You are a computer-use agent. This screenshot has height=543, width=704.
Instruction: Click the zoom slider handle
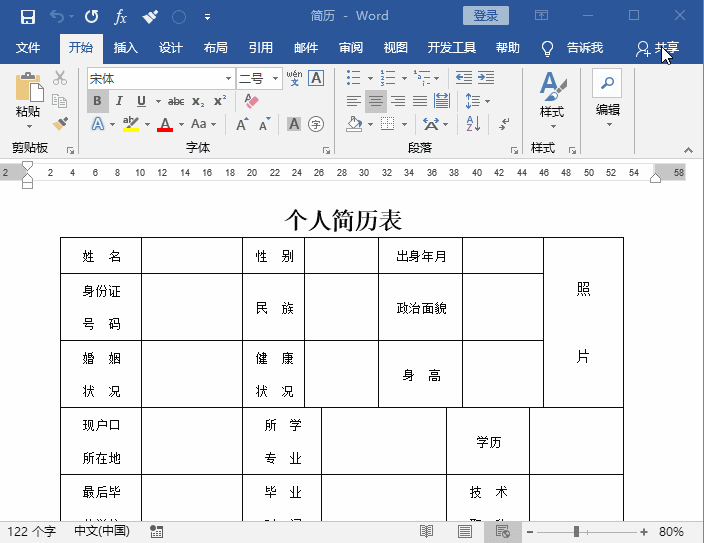pos(576,532)
